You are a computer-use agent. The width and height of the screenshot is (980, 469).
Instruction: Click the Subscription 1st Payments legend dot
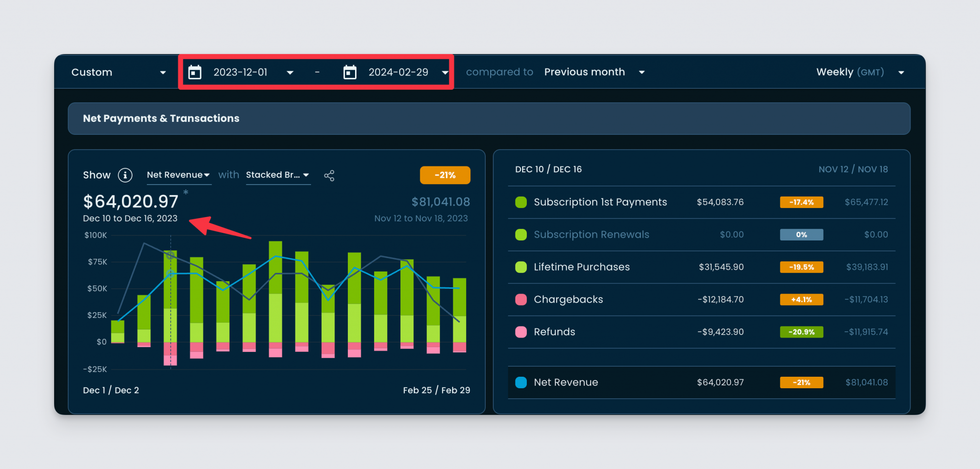tap(521, 202)
